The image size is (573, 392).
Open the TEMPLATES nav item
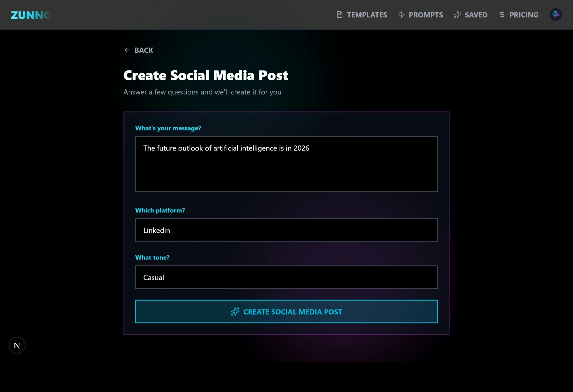coord(367,15)
